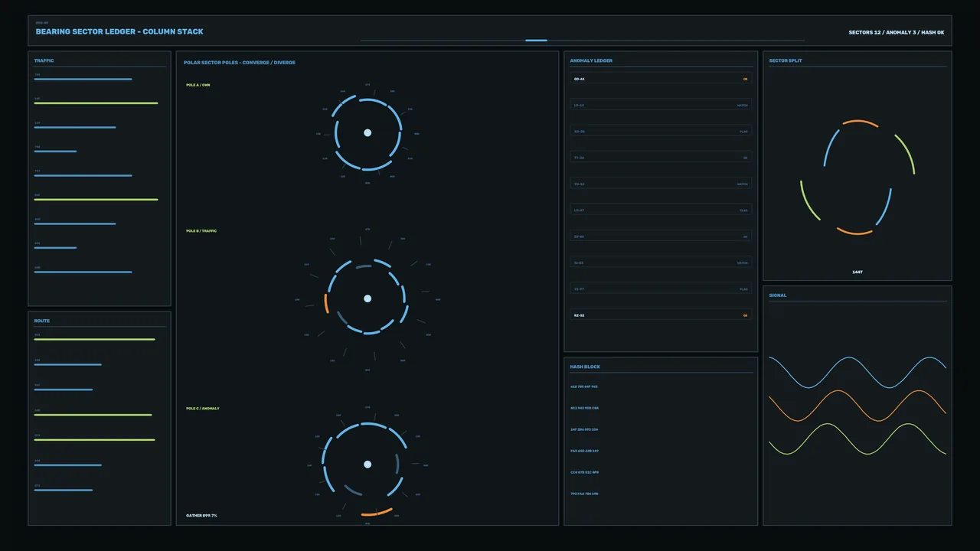The width and height of the screenshot is (980, 551).
Task: Open the RZ-52 row in the Anomaly Ledger
Action: (x=661, y=315)
